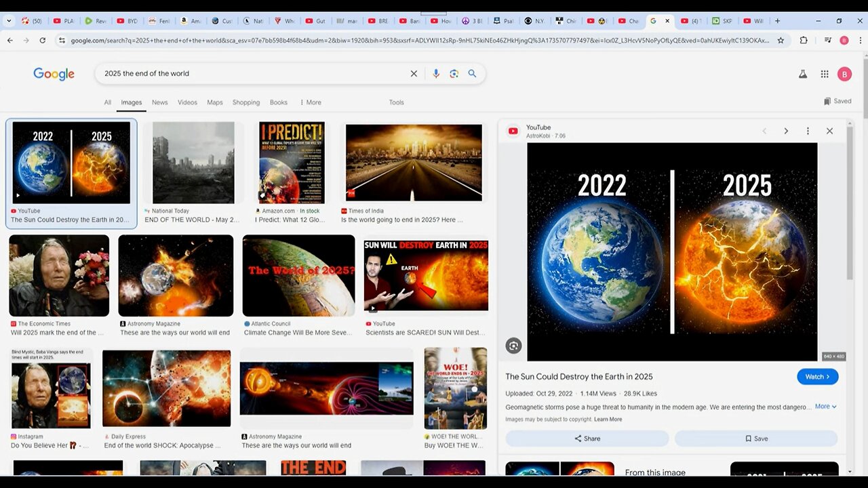868x488 pixels.
Task: Close the active Google tab
Action: [667, 21]
